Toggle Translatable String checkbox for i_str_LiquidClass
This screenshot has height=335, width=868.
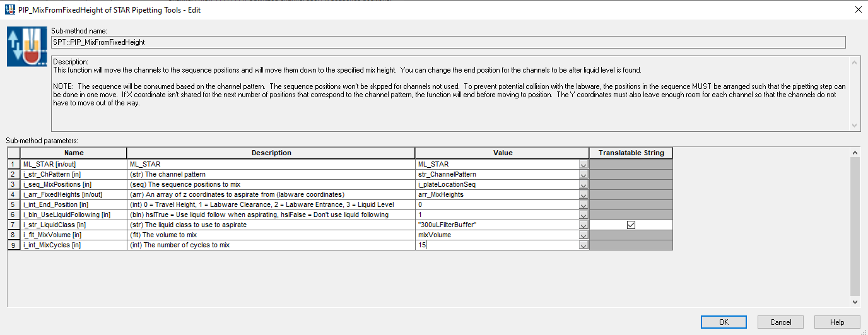[631, 225]
